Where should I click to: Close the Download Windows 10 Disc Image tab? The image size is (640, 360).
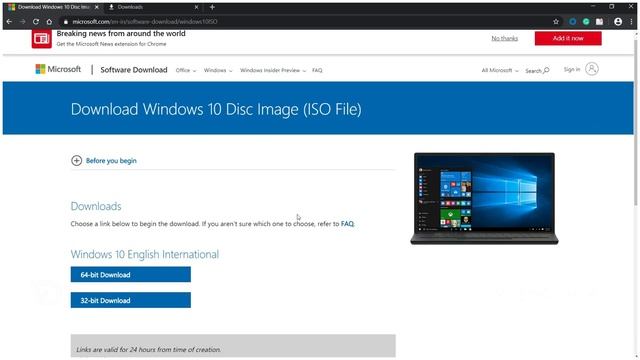click(x=97, y=7)
